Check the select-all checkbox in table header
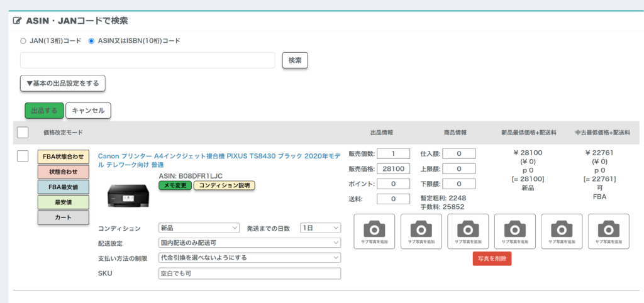The width and height of the screenshot is (644, 303). pyautogui.click(x=23, y=132)
